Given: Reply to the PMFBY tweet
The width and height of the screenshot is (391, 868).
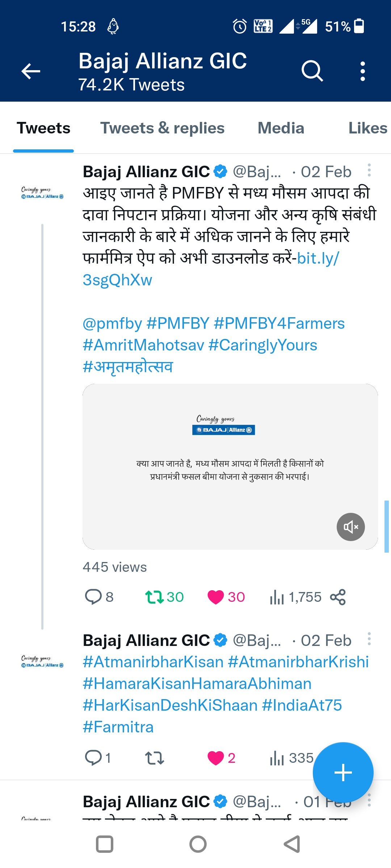Looking at the screenshot, I should pyautogui.click(x=93, y=597).
